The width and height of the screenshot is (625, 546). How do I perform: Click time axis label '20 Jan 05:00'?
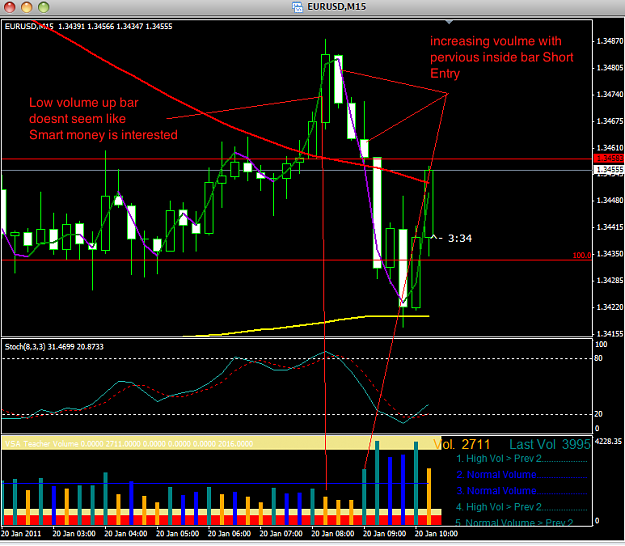pyautogui.click(x=177, y=533)
